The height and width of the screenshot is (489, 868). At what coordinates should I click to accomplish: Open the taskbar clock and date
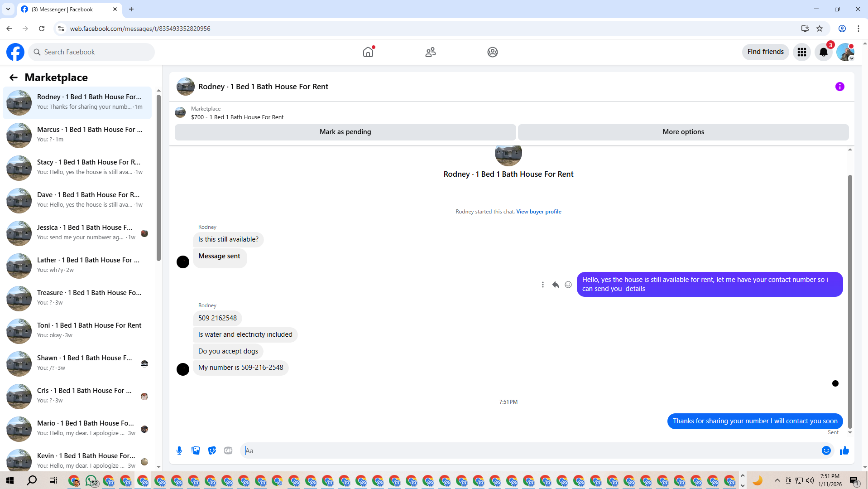[830, 480]
